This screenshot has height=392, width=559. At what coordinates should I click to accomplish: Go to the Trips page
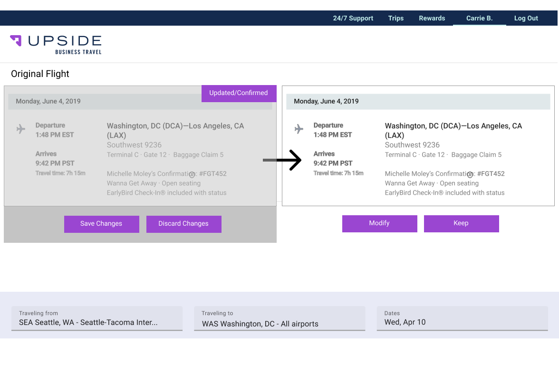(395, 18)
